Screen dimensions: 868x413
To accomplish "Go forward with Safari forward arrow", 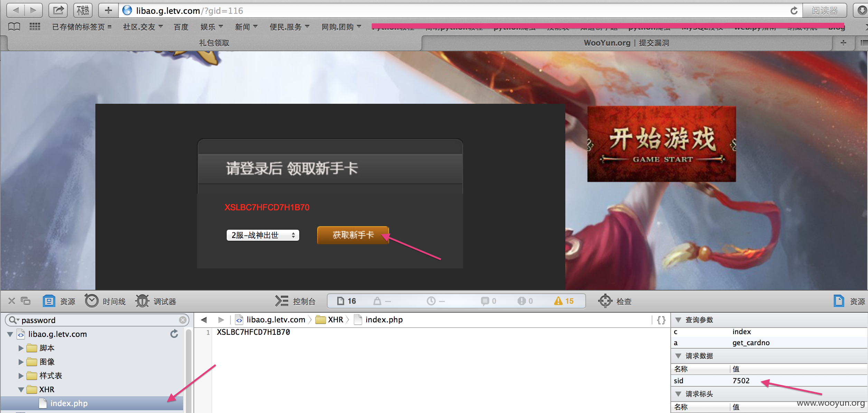I will [x=34, y=10].
